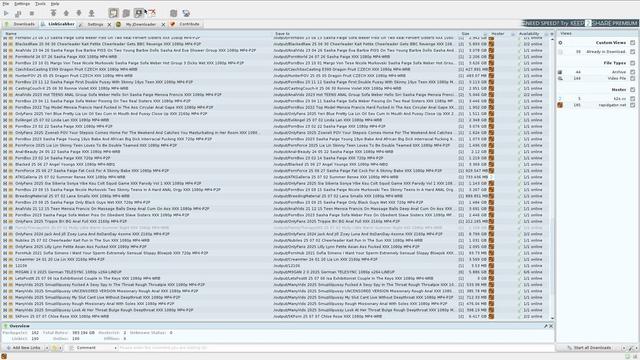This screenshot has width=640, height=360.
Task: Click the rapidgator.net hoster icon in sidebar
Action: 560,105
